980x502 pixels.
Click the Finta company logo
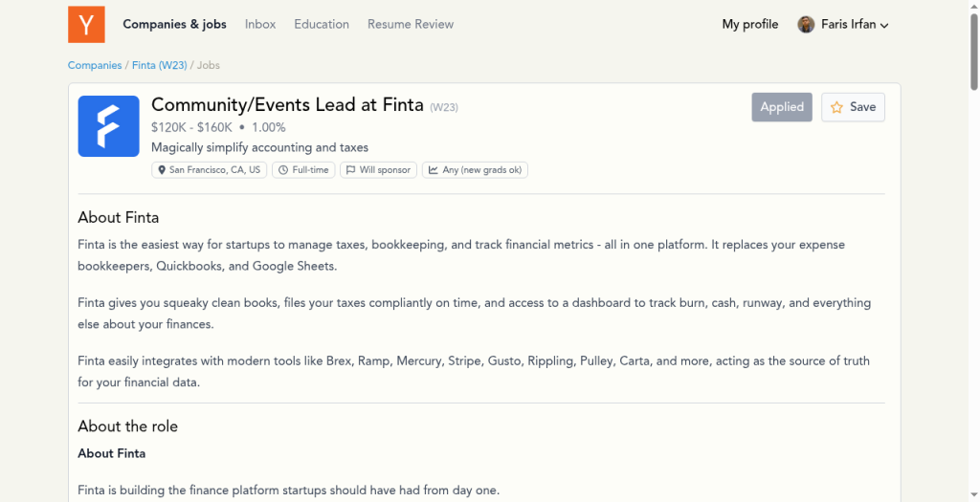point(109,126)
